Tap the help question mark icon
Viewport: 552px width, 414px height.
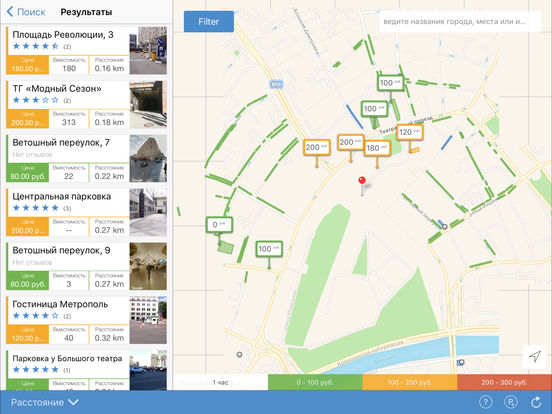click(485, 402)
